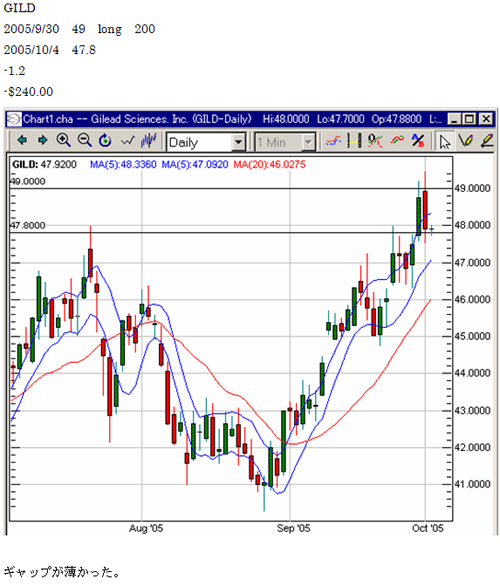The image size is (500, 586).
Task: Click the 49.0000 horizontal line label
Action: click(x=27, y=182)
